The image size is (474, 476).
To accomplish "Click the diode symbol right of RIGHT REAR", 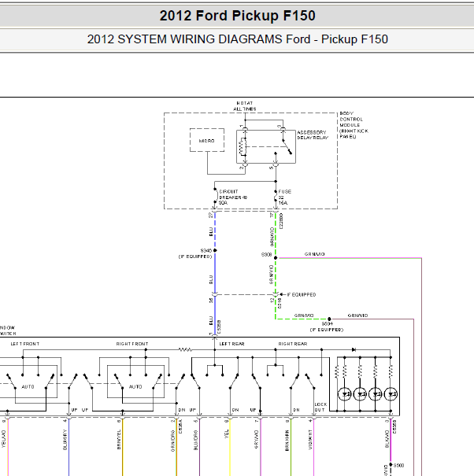I will [x=354, y=349].
